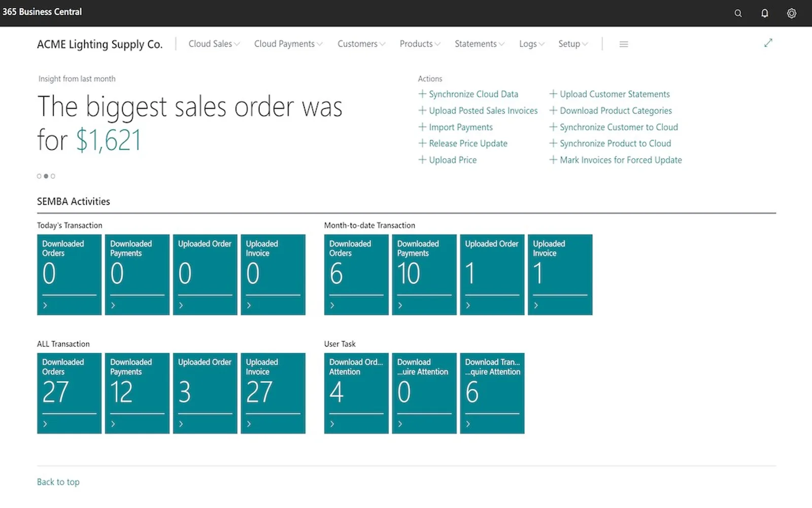
Task: Open Month-to-date Uploaded Invoice tile showing 1
Action: [560, 274]
